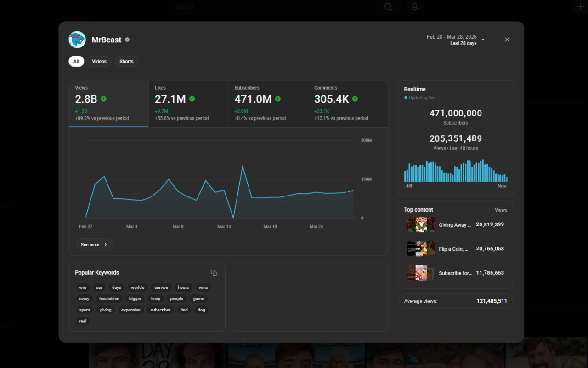Screen dimensions: 588x368
Task: Click the 'win' keyword chip
Action: point(83,287)
